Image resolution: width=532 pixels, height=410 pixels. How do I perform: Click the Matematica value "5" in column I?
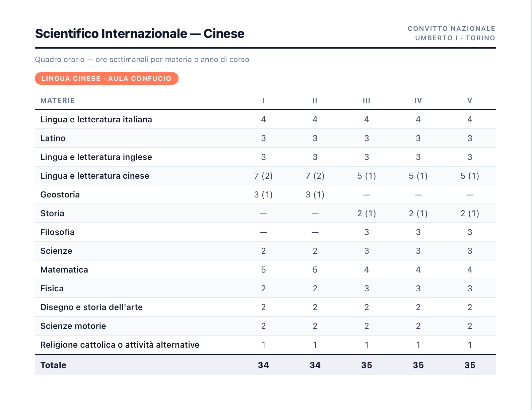[x=263, y=270]
